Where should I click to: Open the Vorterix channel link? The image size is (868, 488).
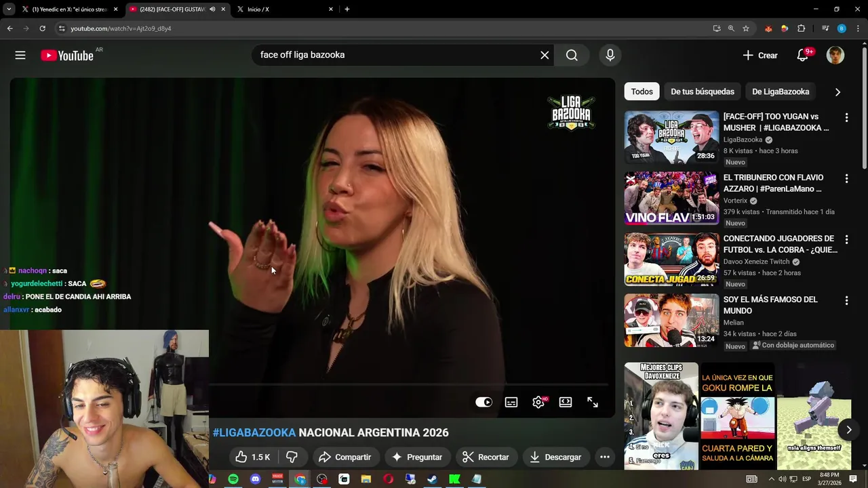pyautogui.click(x=735, y=201)
